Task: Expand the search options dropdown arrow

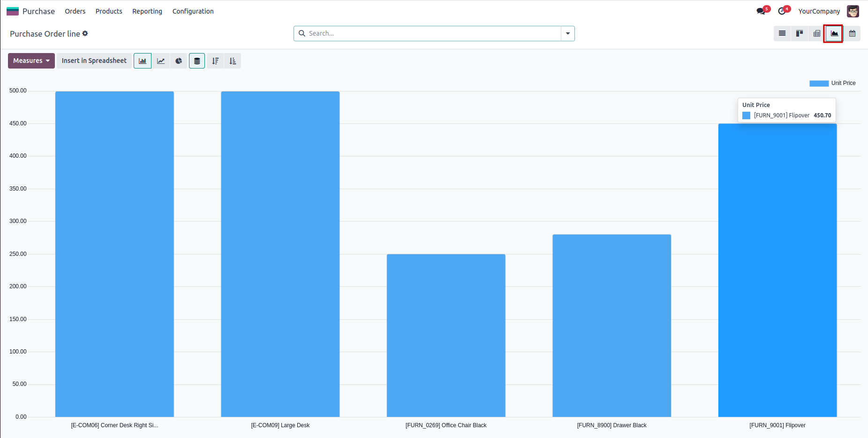Action: tap(568, 33)
